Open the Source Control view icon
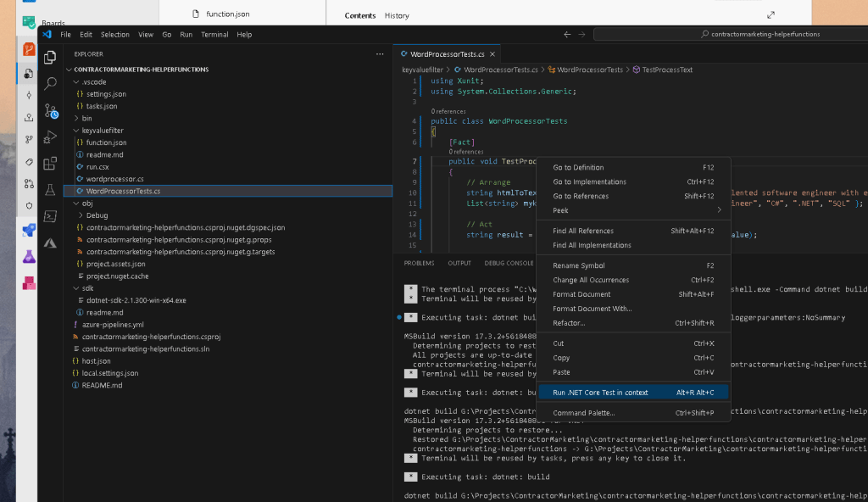 coord(51,111)
